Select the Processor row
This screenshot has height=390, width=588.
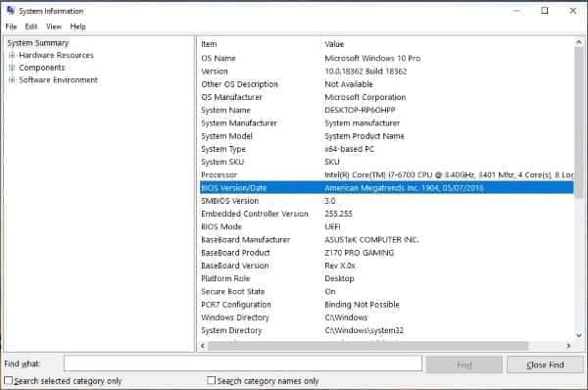point(386,174)
